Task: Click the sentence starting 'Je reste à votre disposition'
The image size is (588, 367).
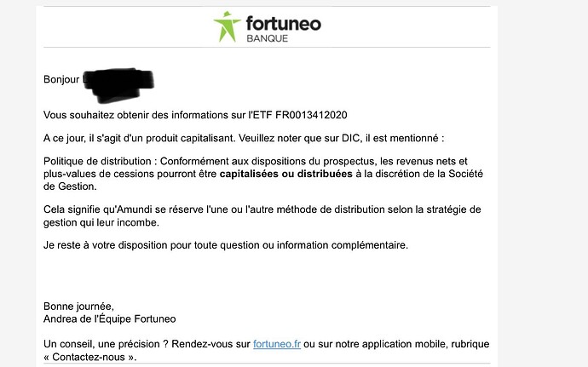Action: [226, 245]
